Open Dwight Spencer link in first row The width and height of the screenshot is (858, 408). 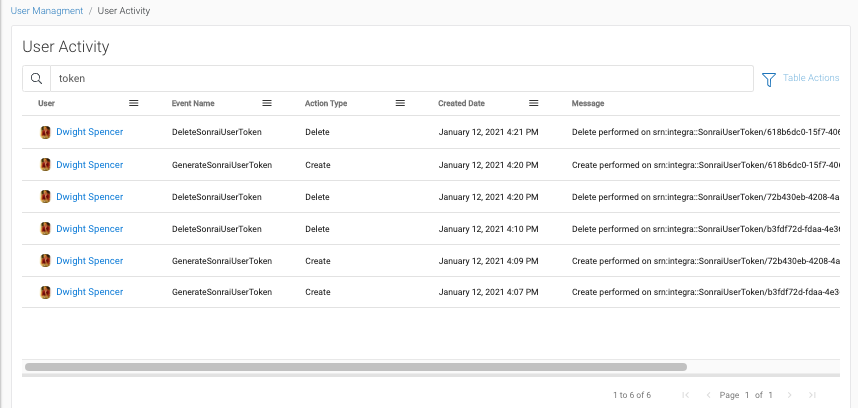tap(89, 133)
